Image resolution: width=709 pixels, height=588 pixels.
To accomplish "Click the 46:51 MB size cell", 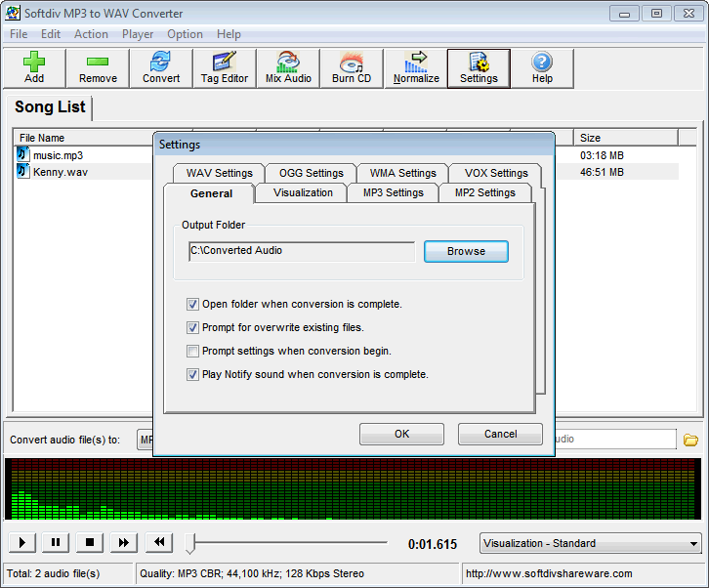I will pos(602,172).
